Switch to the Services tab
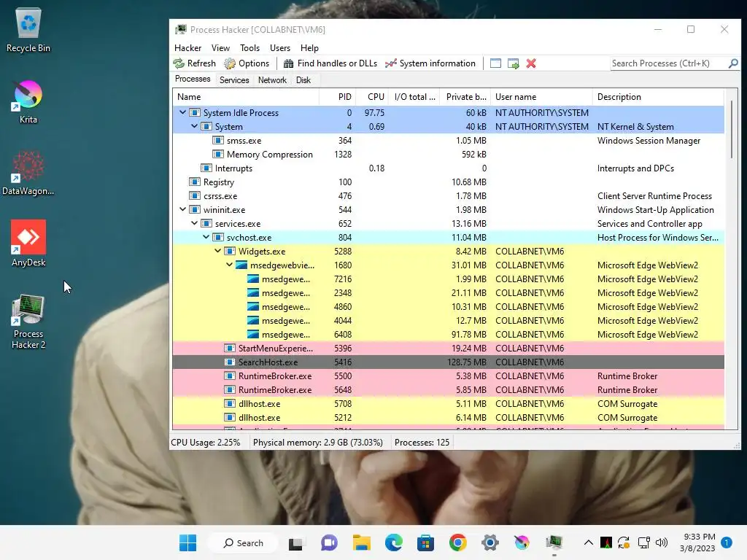This screenshot has width=747, height=560. click(x=234, y=80)
